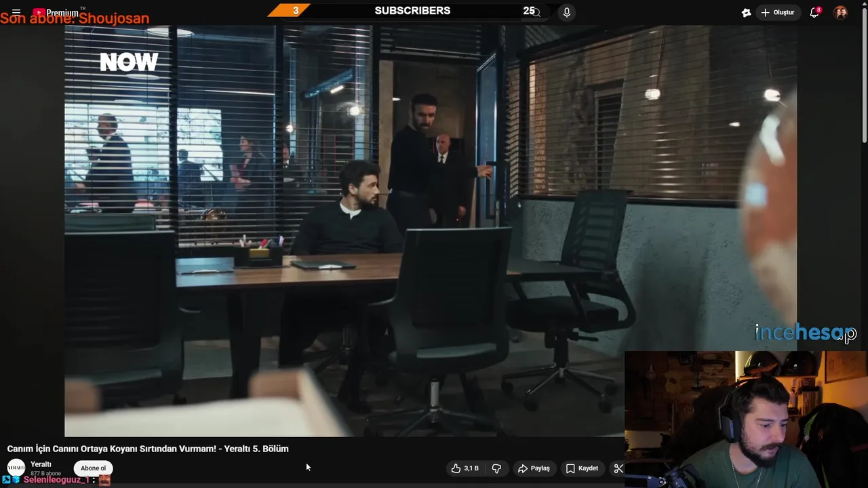Open the flower-shaped icon beside Oluştur

pos(747,12)
